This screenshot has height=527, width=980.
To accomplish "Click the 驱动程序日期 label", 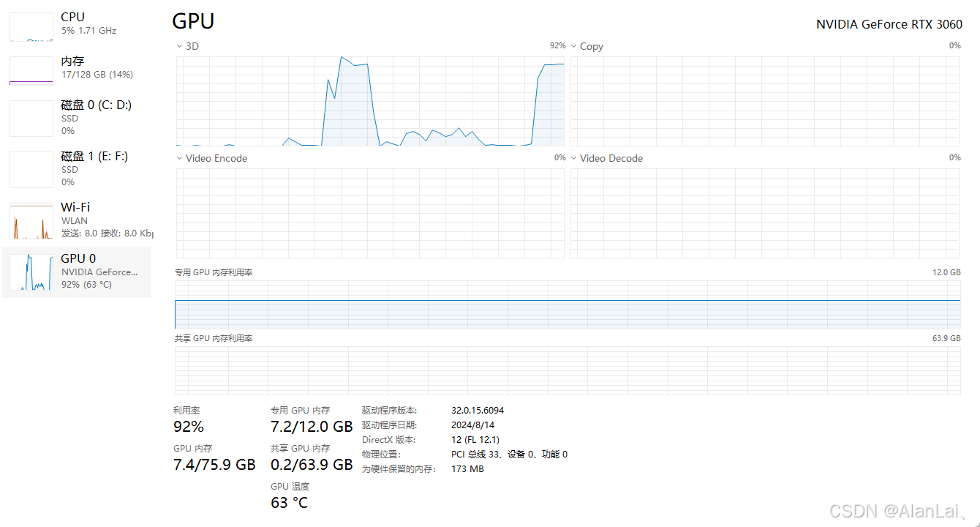I will pyautogui.click(x=390, y=425).
